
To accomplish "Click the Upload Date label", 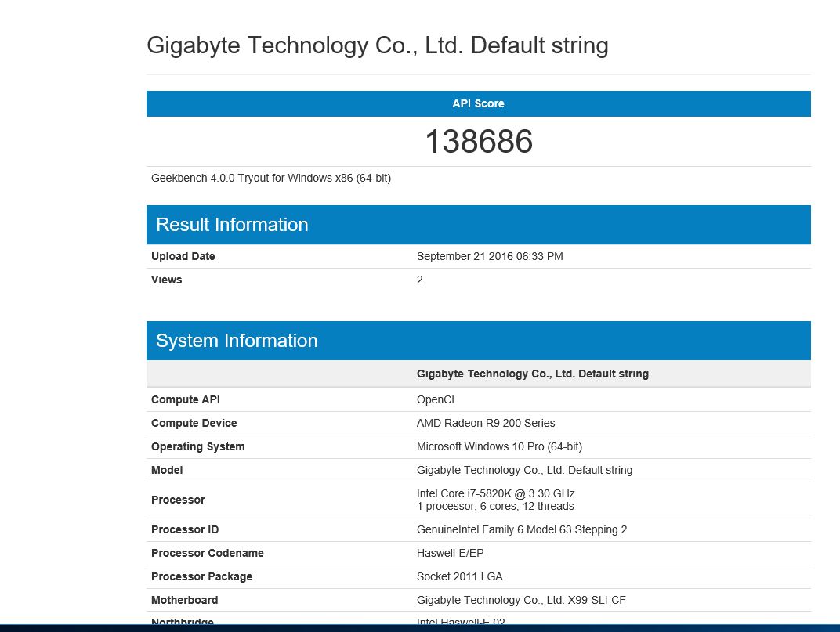I will point(183,256).
